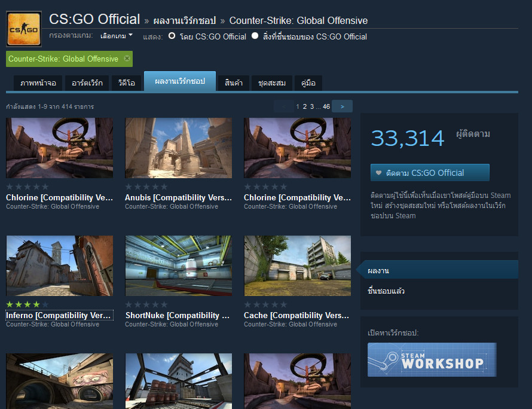Open the Steam Workshop banner
Viewport: 532px width, 409px height.
(432, 359)
